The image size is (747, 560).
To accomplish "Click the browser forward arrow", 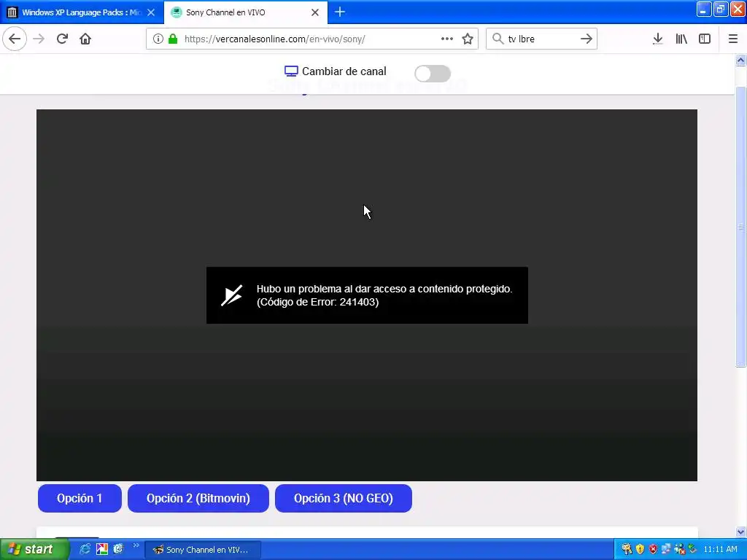I will point(39,39).
